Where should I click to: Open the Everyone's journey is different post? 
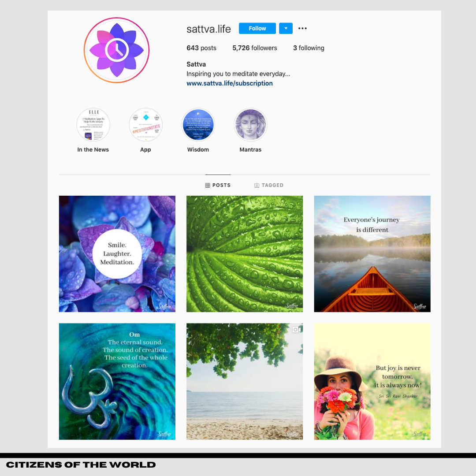(x=372, y=254)
